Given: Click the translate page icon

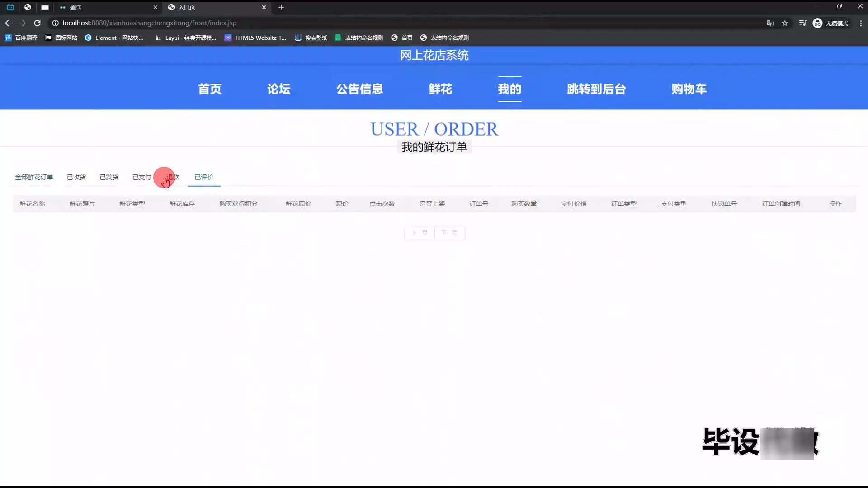Looking at the screenshot, I should (x=770, y=23).
